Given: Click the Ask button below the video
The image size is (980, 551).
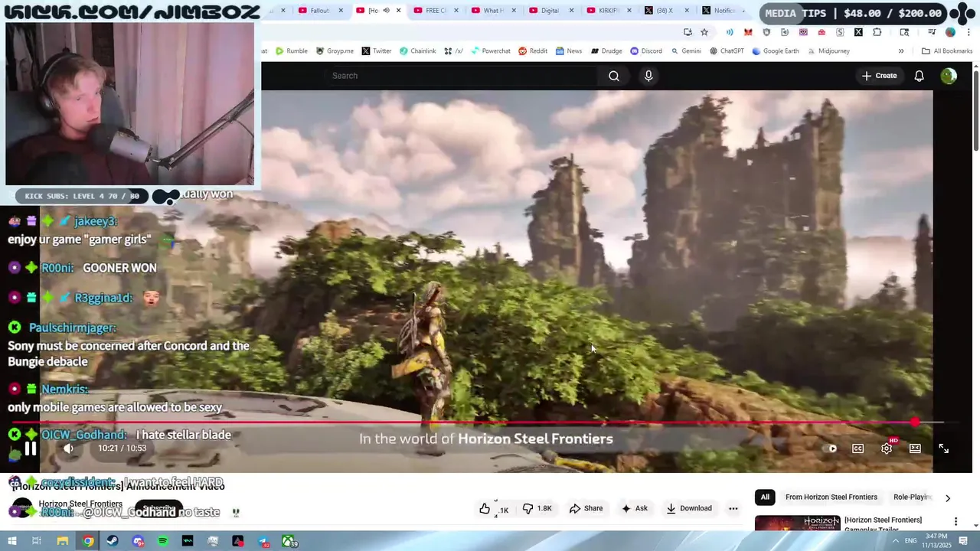Looking at the screenshot, I should point(634,508).
